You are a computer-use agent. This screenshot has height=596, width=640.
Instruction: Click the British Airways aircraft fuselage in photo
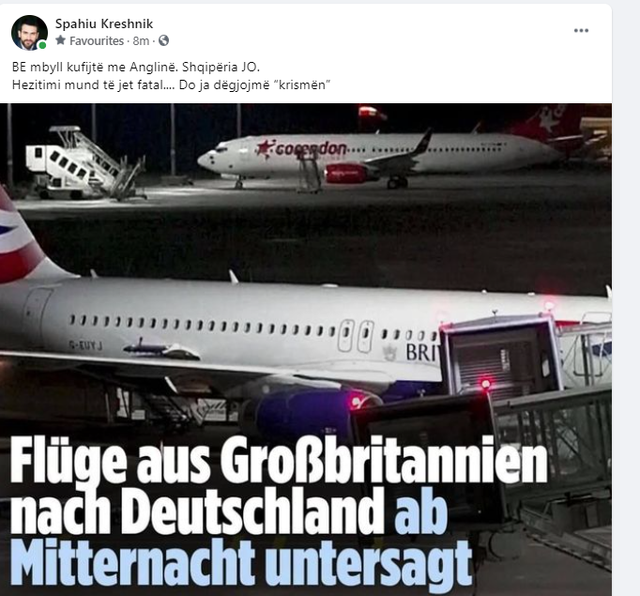(x=245, y=322)
